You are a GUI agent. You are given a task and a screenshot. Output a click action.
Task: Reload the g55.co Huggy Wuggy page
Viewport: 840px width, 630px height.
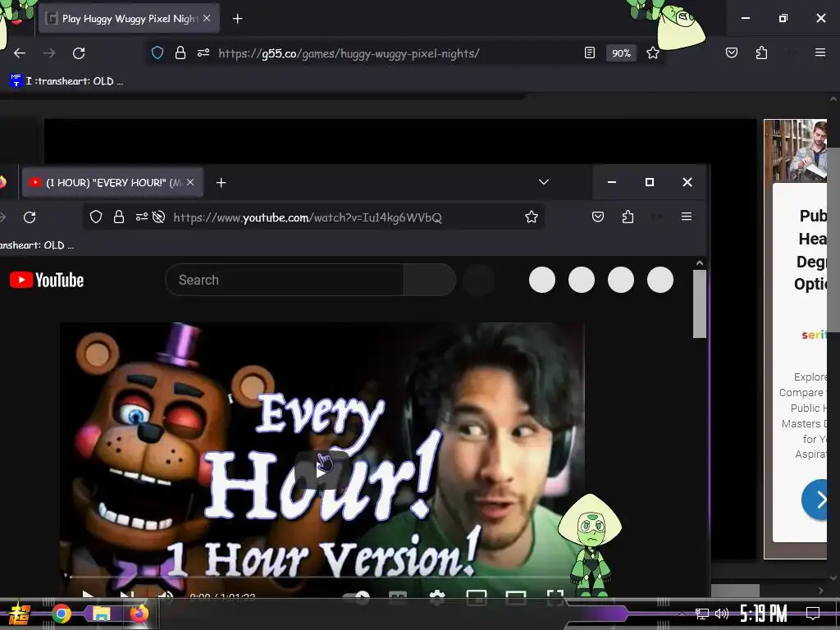click(x=79, y=53)
